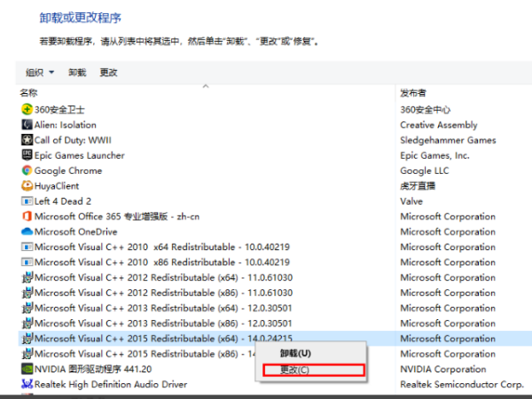Image resolution: width=532 pixels, height=399 pixels.
Task: Select Realtek High Definition Audio Driver name
Action: coord(111,385)
